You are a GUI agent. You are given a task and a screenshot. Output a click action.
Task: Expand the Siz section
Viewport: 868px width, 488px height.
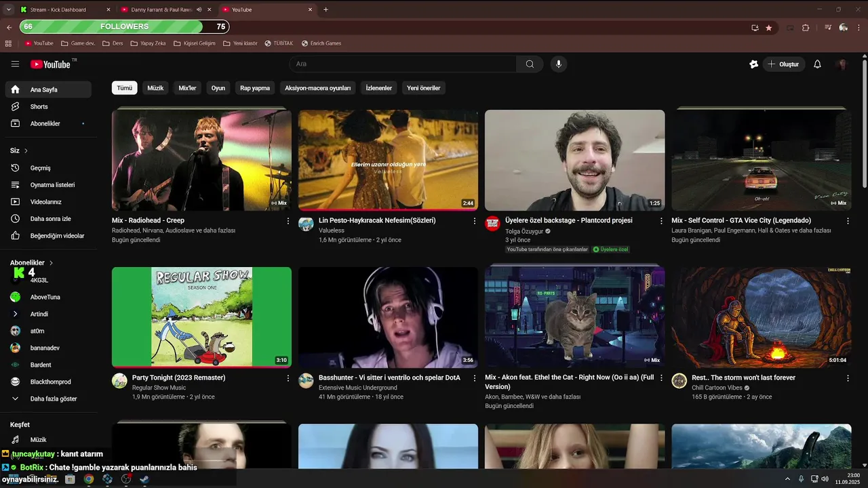19,150
